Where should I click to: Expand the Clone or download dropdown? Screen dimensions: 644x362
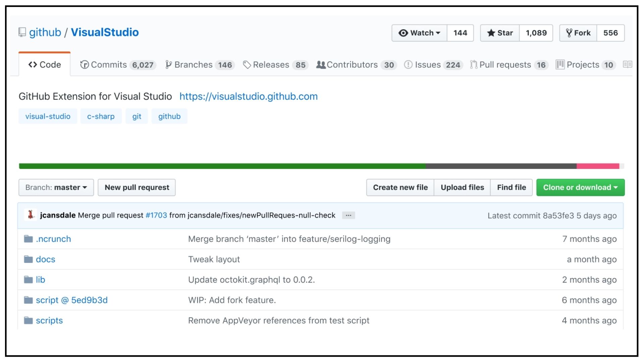coord(580,187)
